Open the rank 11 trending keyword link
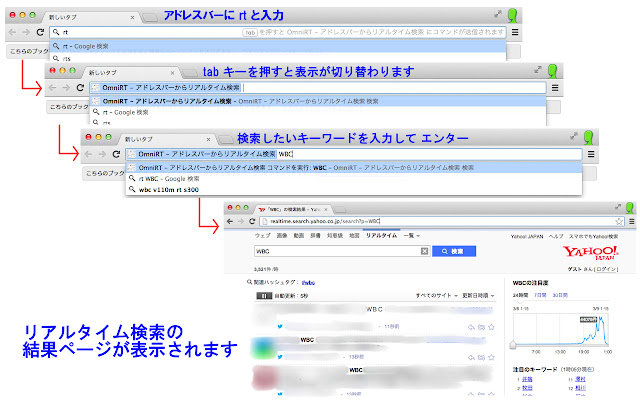640x400 pixels. click(x=580, y=380)
